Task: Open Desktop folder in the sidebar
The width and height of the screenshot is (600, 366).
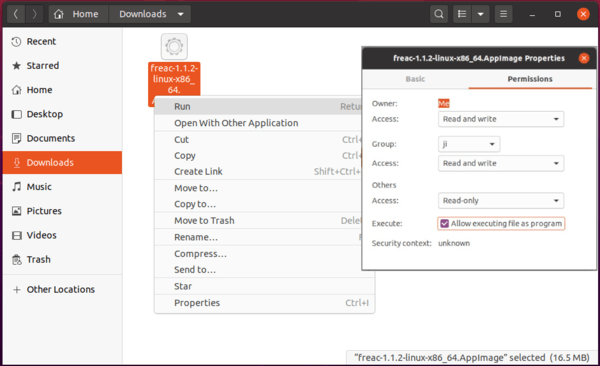Action: click(x=62, y=114)
